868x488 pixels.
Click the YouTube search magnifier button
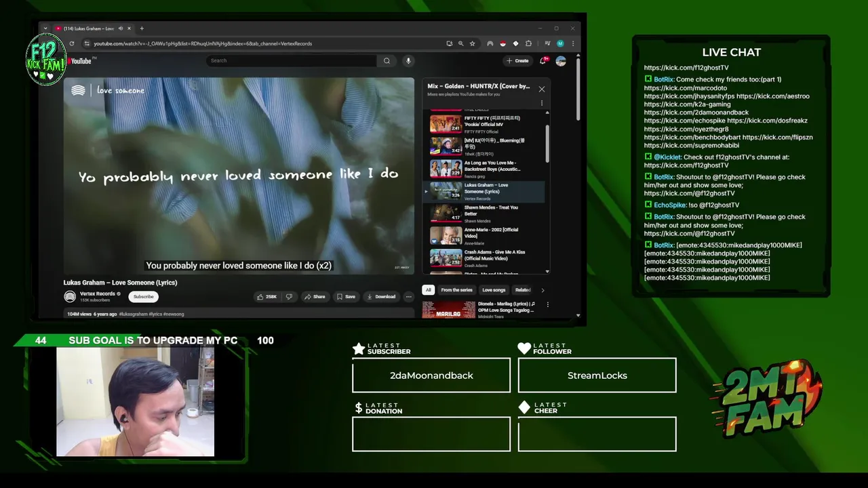[x=387, y=60]
